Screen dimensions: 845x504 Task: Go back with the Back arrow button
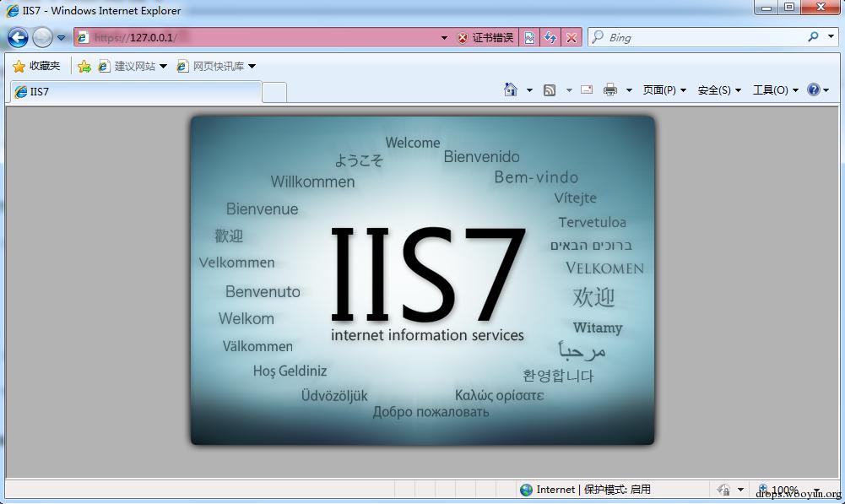click(17, 38)
